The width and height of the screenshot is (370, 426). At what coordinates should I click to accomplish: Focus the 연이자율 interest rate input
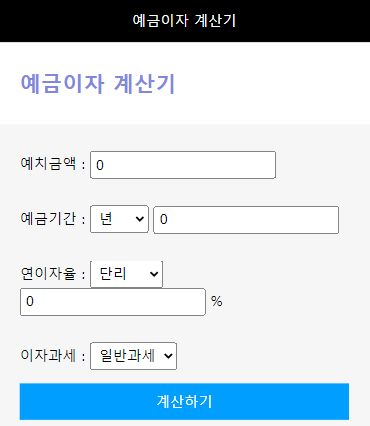pyautogui.click(x=113, y=302)
